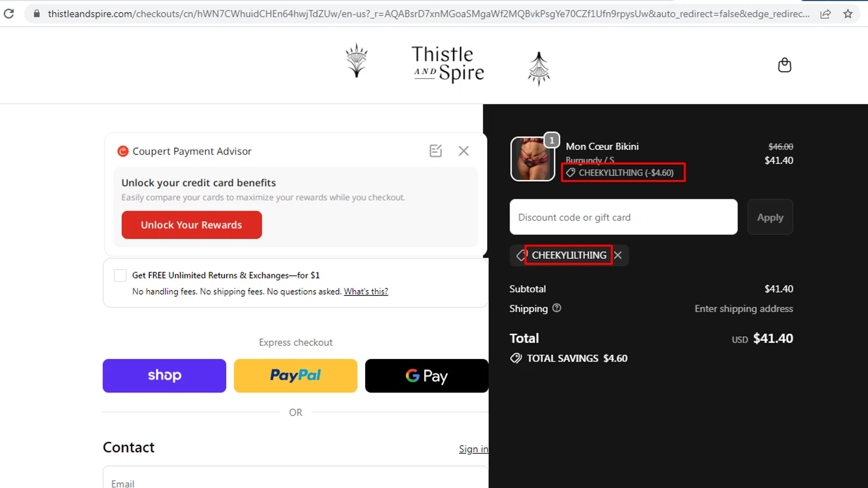Open the share page icon in address bar
This screenshot has width=868, height=488.
[825, 14]
